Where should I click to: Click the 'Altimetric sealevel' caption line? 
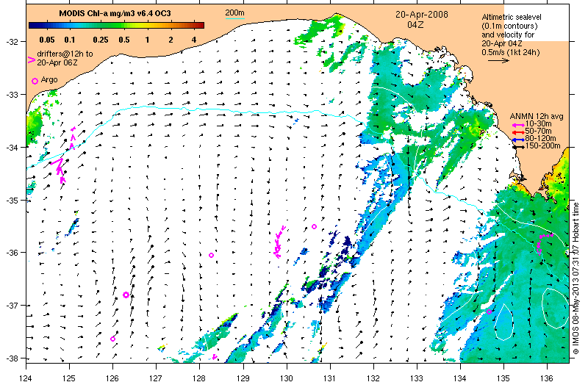[512, 17]
